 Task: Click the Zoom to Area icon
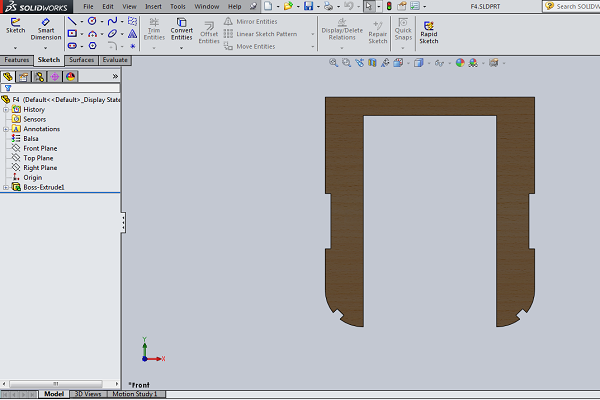tap(346, 63)
